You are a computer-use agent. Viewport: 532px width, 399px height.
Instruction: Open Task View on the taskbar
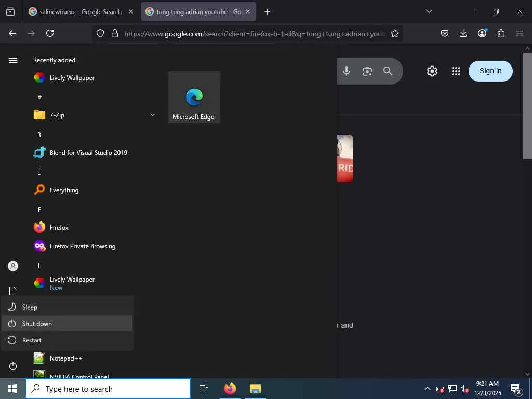(x=204, y=389)
